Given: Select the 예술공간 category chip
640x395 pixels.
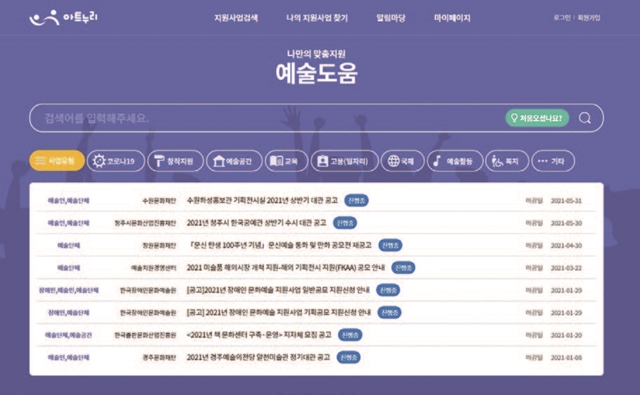Looking at the screenshot, I should point(234,161).
